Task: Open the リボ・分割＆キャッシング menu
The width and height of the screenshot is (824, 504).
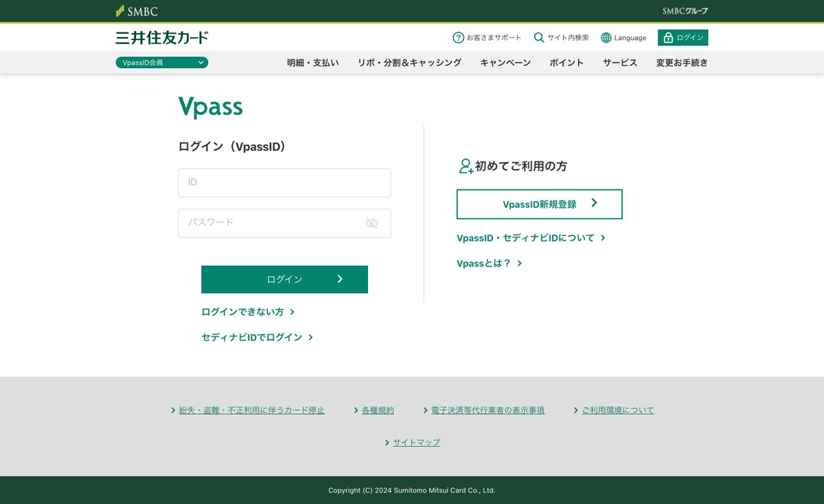Action: point(409,62)
